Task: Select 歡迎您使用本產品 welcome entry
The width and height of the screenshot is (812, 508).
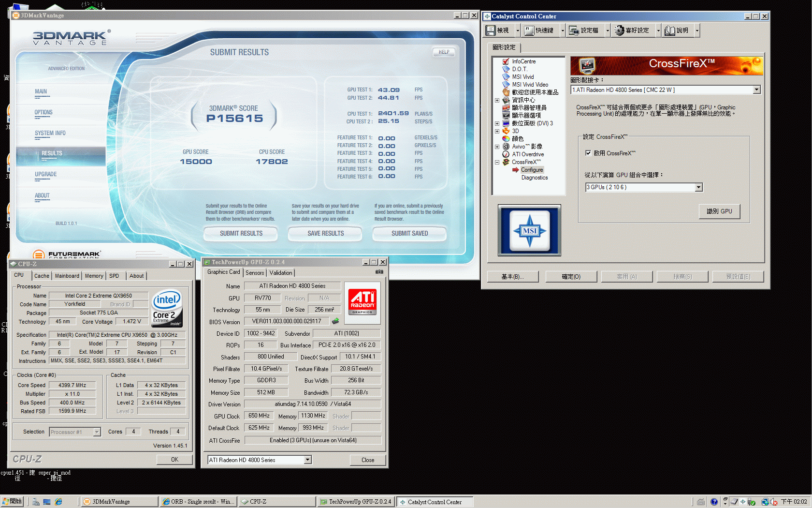Action: (x=535, y=92)
